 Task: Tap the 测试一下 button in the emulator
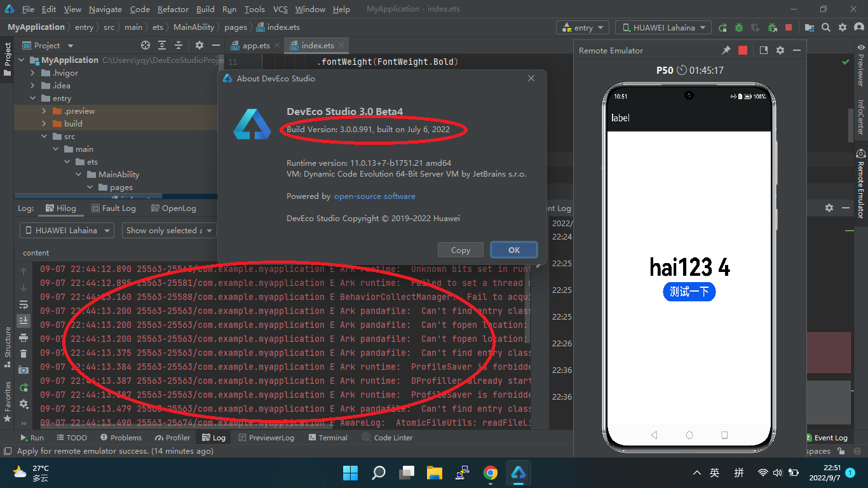tap(689, 292)
